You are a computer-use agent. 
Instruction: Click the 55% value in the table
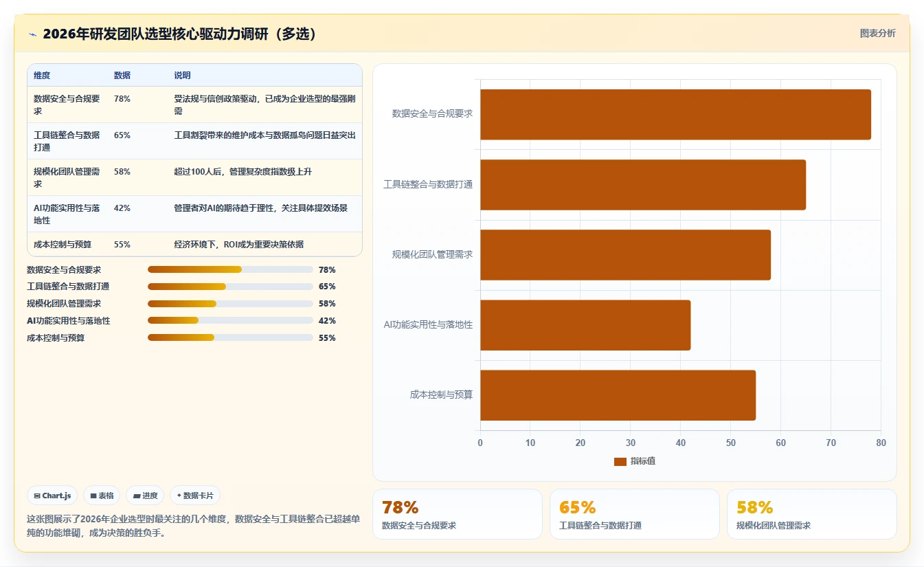coord(122,245)
